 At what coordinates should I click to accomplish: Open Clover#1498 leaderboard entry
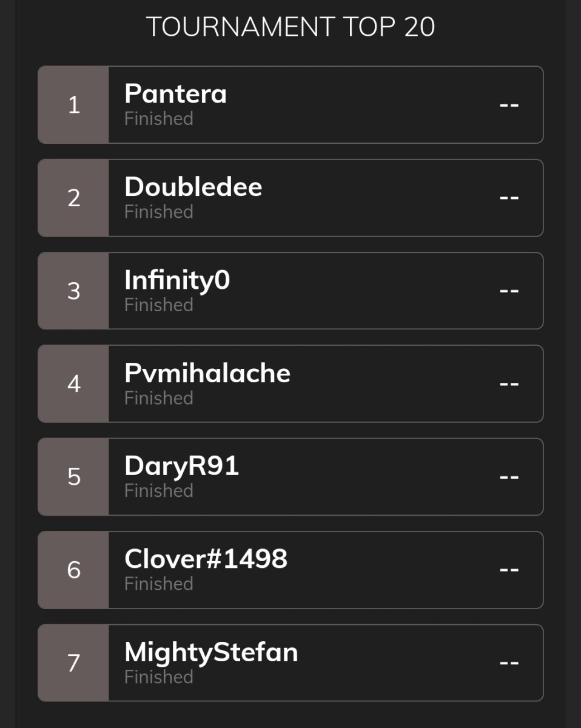290,570
